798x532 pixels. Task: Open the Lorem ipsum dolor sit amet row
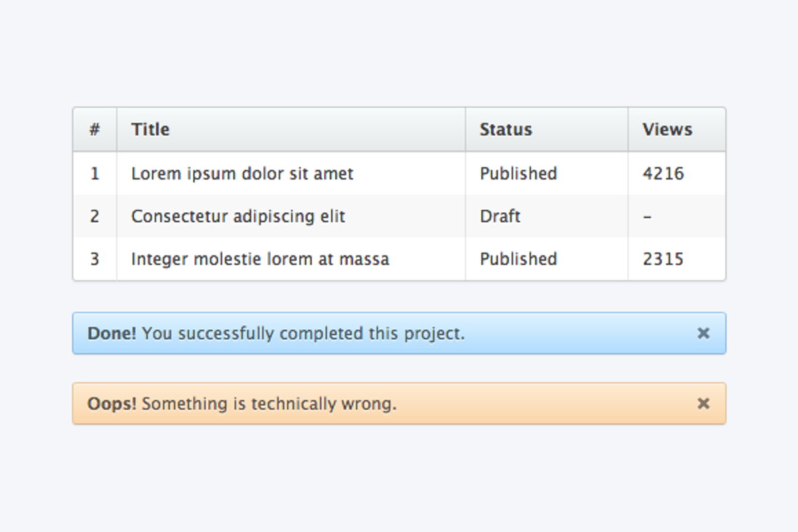(x=242, y=174)
